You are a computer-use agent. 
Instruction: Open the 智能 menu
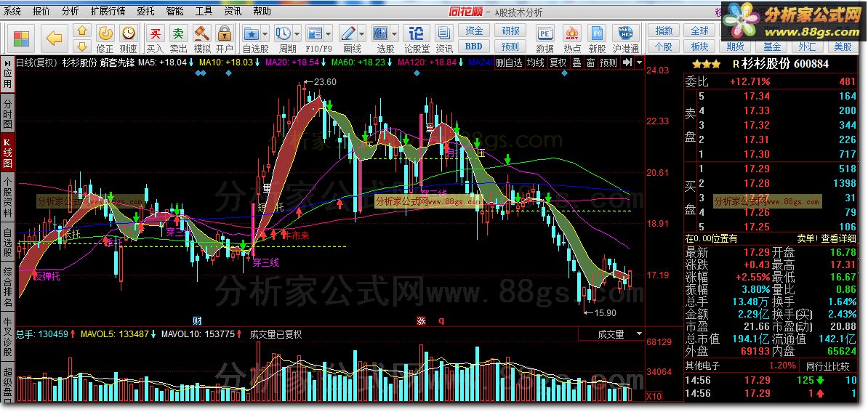[x=174, y=11]
